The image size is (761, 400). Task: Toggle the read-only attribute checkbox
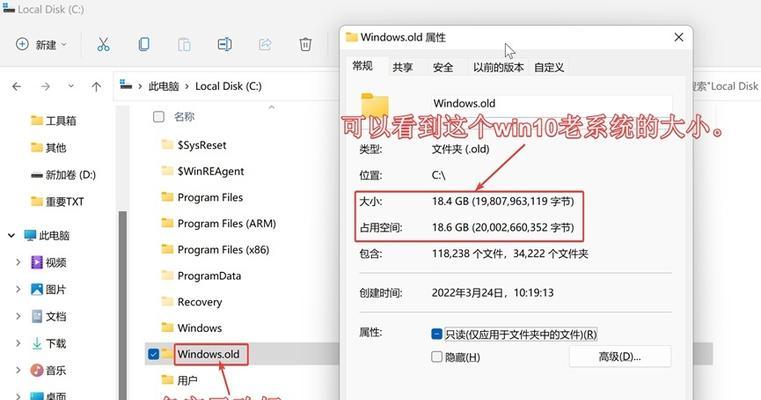436,334
